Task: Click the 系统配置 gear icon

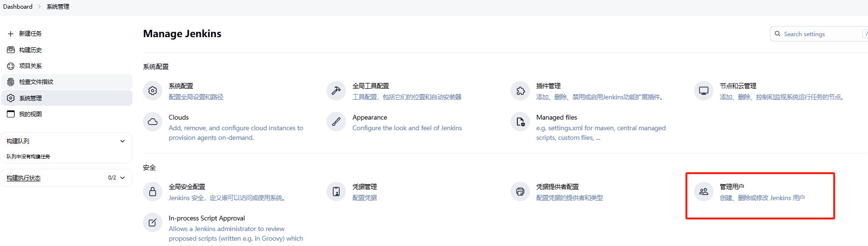Action: (x=153, y=91)
